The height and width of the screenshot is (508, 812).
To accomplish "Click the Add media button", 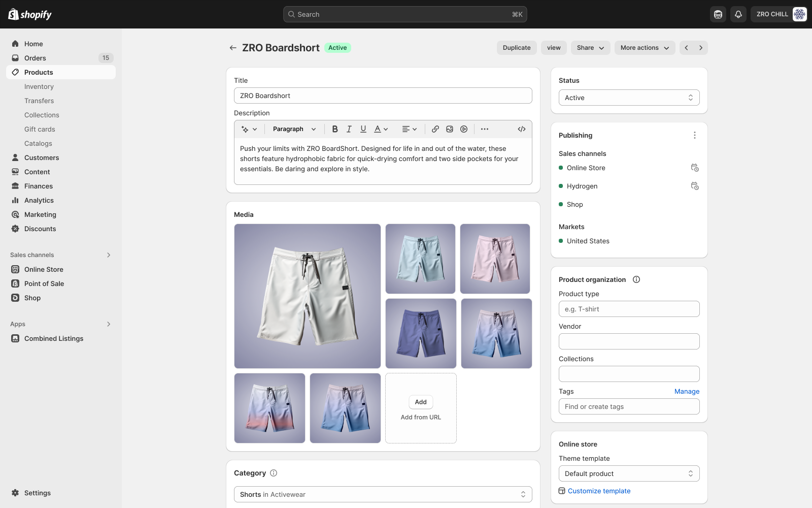I will (x=421, y=402).
